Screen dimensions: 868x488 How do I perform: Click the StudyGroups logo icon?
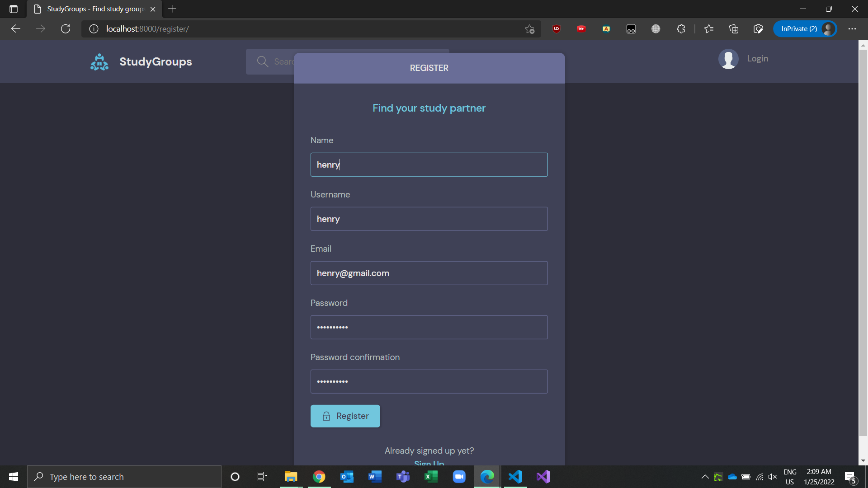[x=99, y=61]
